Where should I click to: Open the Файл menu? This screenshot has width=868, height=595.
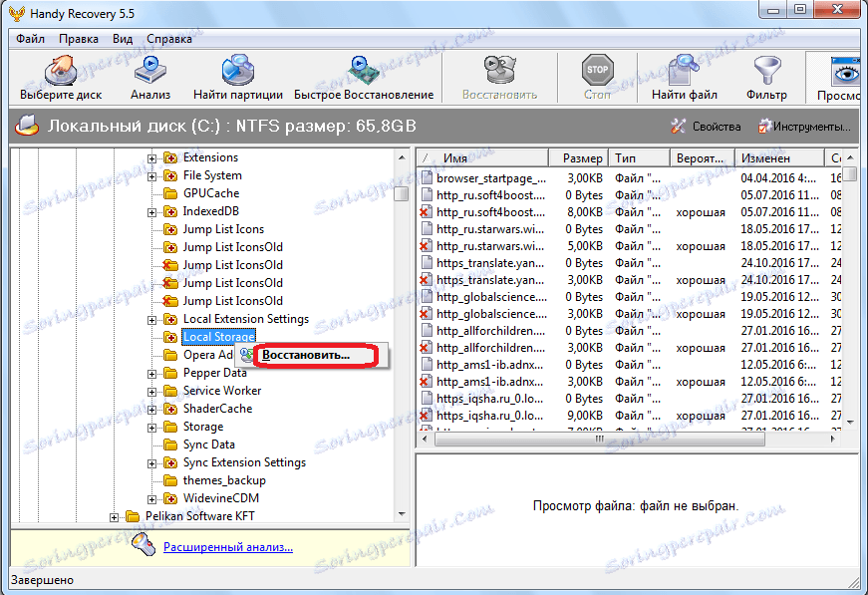[x=30, y=39]
